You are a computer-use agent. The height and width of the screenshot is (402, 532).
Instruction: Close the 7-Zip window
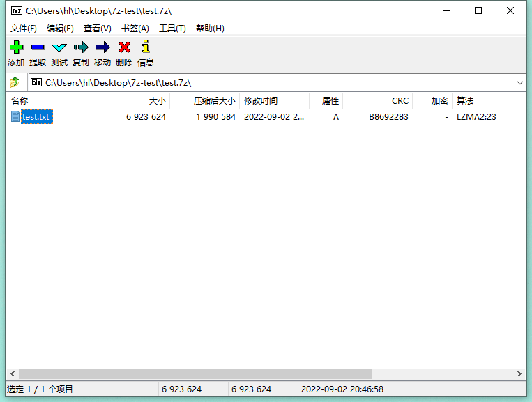[x=510, y=11]
